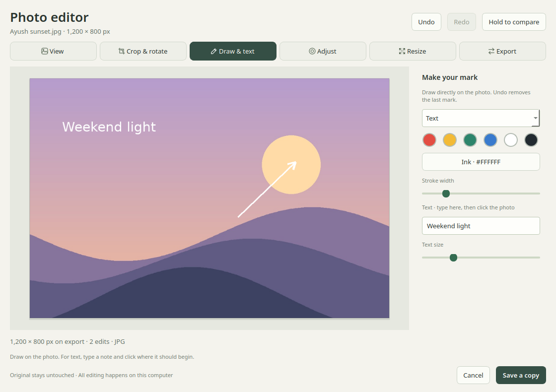
Task: Go to the Resize tab
Action: tap(413, 51)
